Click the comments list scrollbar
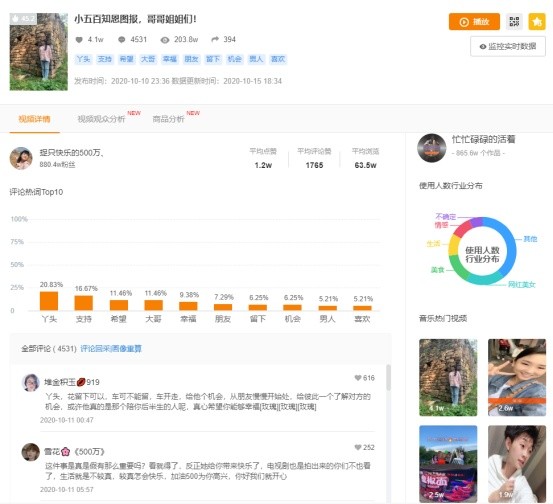553x504 pixels. tap(388, 377)
